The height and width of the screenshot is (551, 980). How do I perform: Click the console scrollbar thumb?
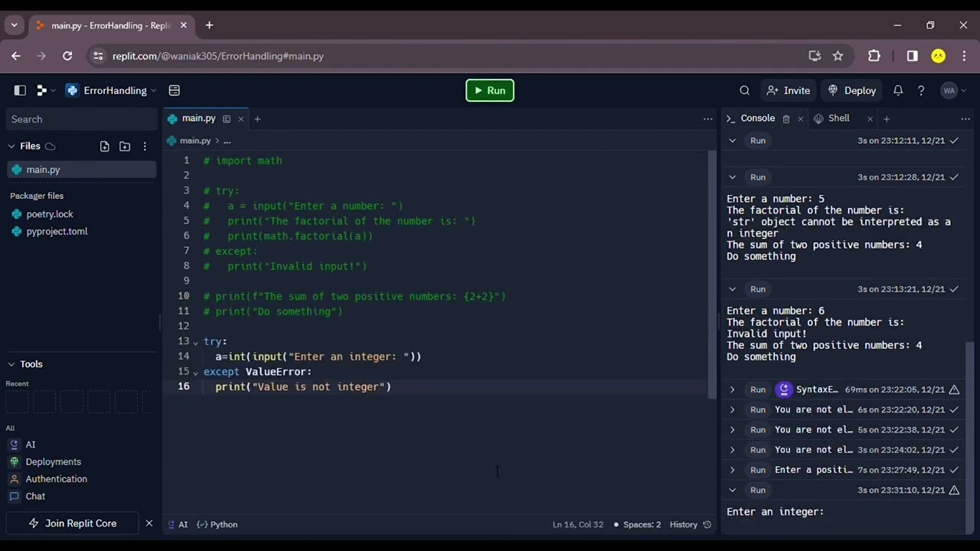970,436
